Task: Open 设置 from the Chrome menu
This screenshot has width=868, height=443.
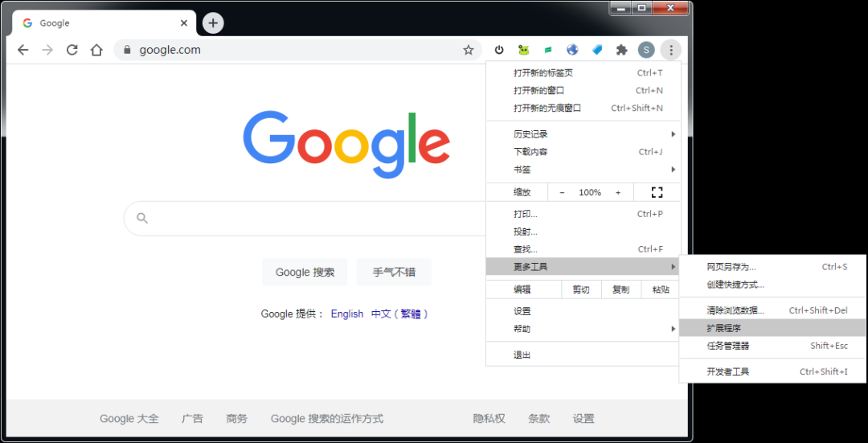Action: tap(583, 311)
